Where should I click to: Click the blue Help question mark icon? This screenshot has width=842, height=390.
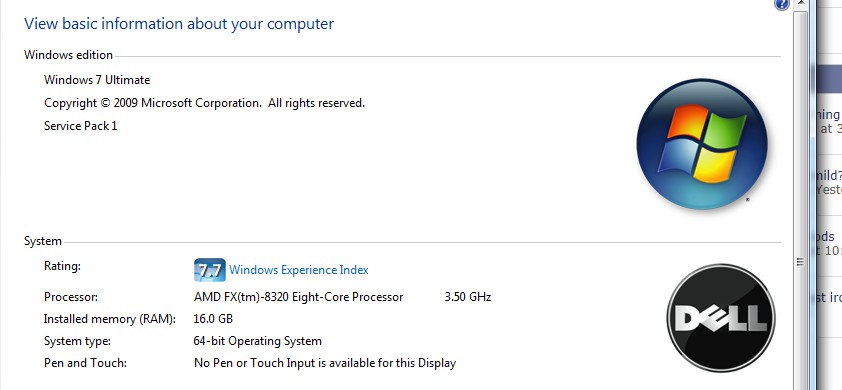pyautogui.click(x=782, y=4)
